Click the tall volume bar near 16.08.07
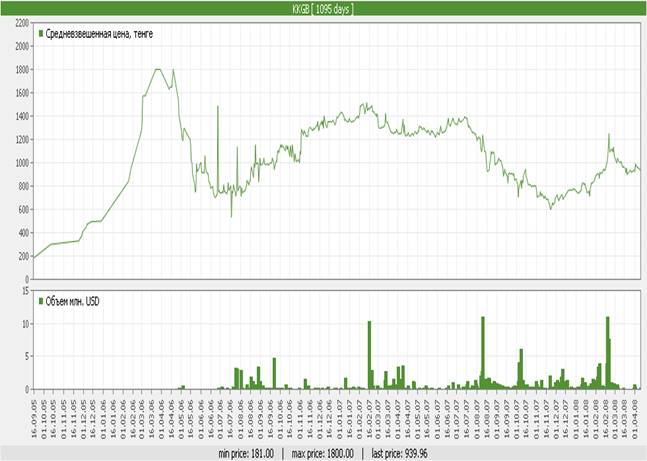This screenshot has height=461, width=647. pos(482,353)
